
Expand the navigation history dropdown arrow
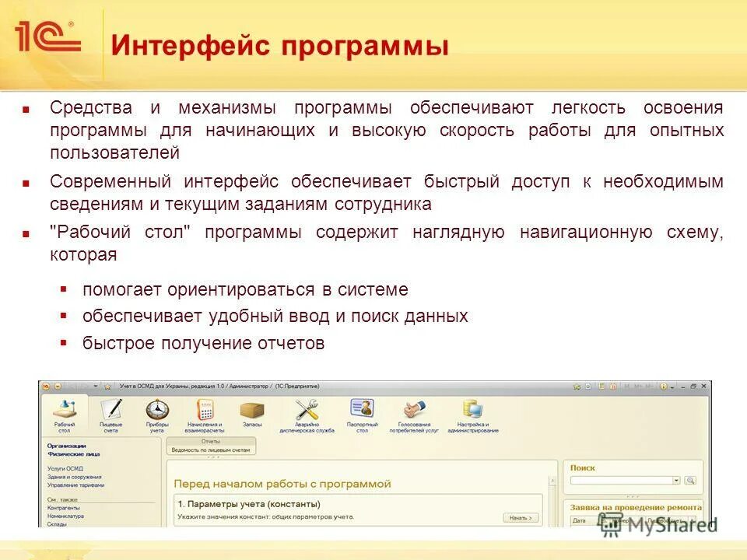click(96, 387)
